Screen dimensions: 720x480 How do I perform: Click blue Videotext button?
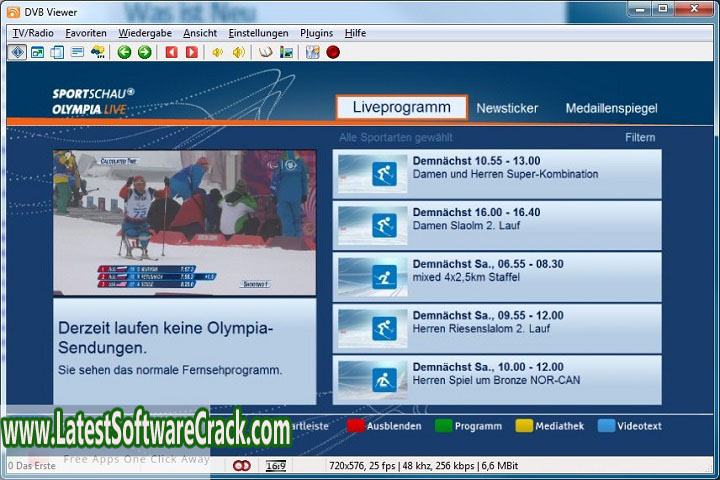click(630, 426)
